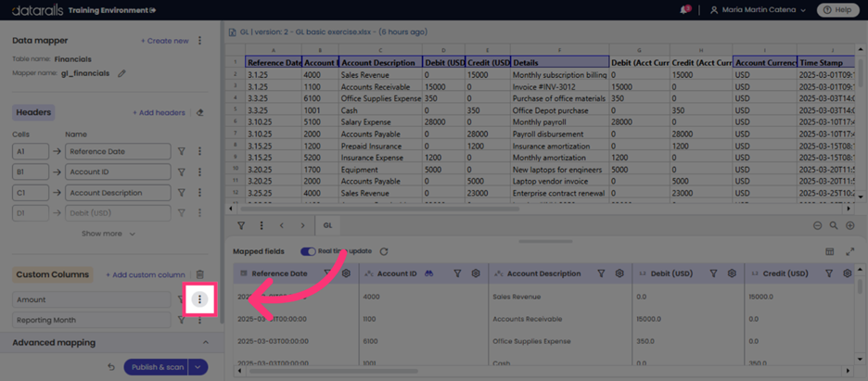
Task: Filter the Debit (USD) mapped column
Action: pyautogui.click(x=713, y=273)
